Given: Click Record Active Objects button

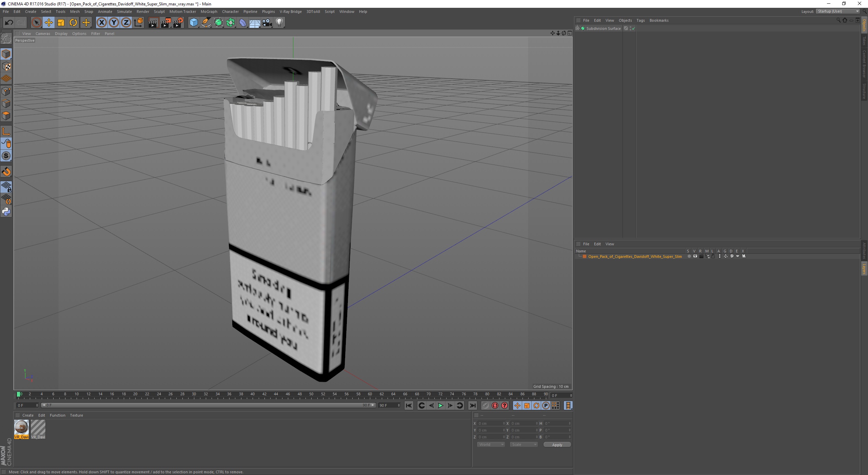Looking at the screenshot, I should 486,406.
